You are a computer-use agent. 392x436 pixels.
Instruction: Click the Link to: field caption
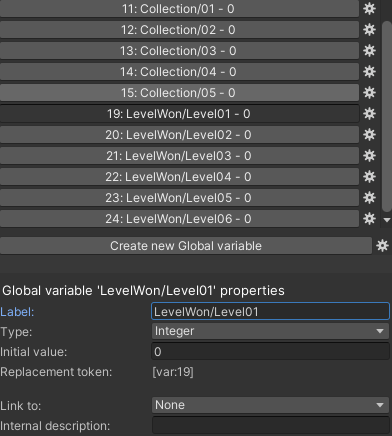point(20,406)
